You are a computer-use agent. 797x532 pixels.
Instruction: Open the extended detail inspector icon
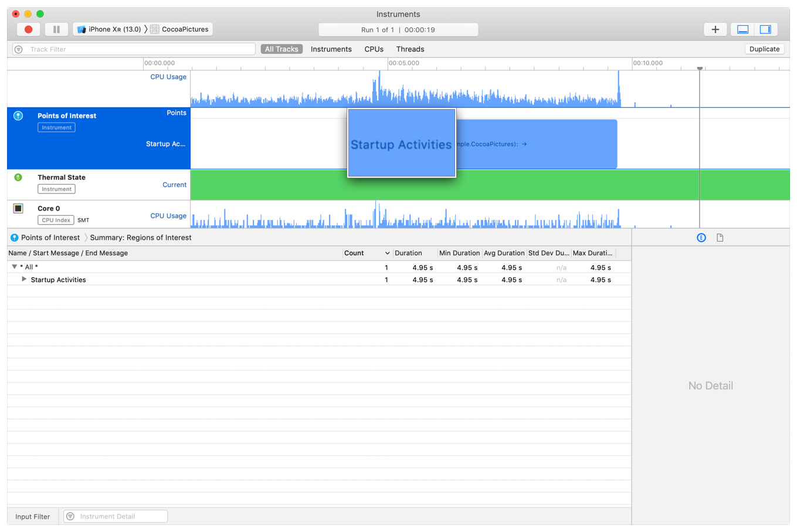click(x=701, y=238)
